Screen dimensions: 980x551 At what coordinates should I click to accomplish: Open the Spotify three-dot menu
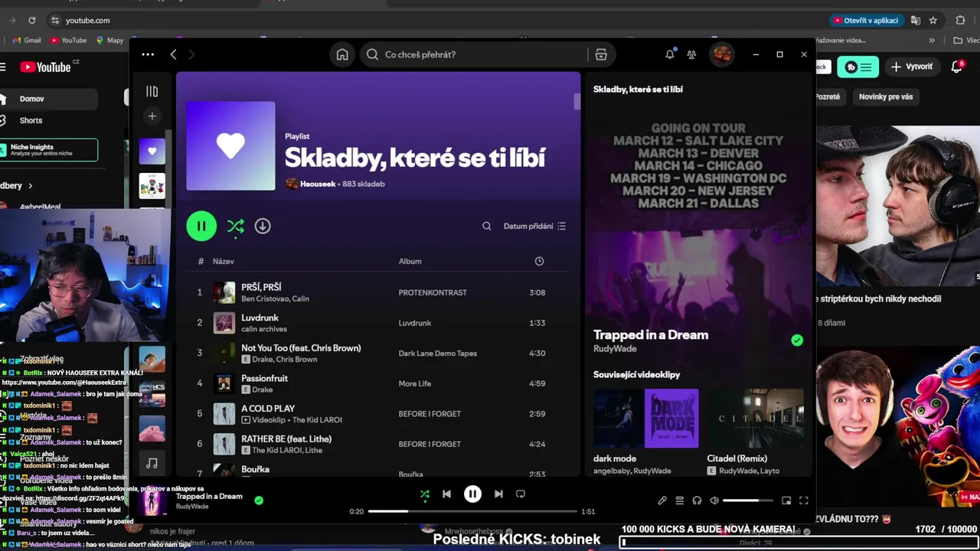point(148,54)
